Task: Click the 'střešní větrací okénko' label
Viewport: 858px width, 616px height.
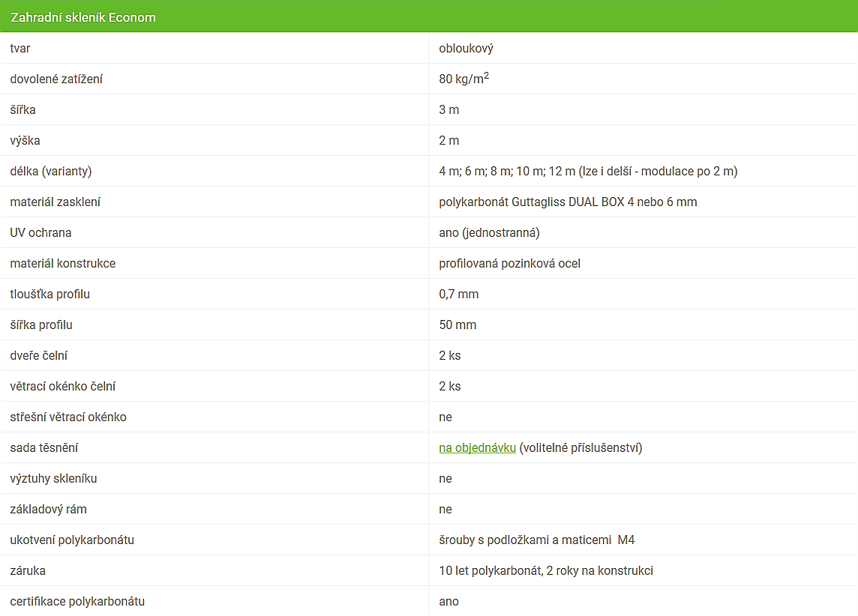Action: pos(68,417)
